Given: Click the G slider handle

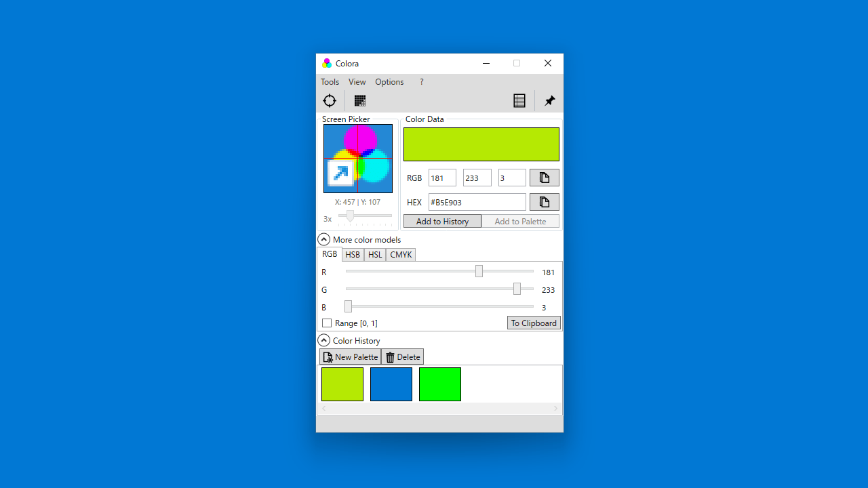Looking at the screenshot, I should pos(517,289).
